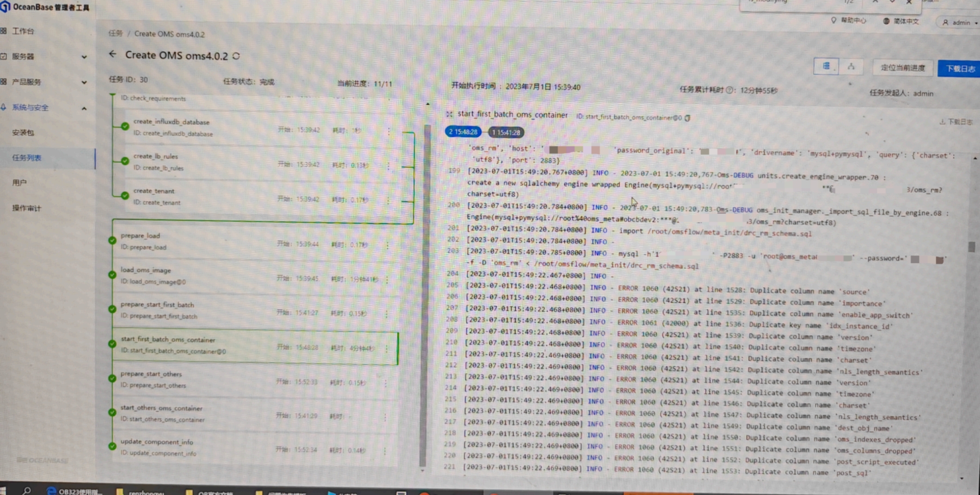Open 操作审计 in the sidebar
The width and height of the screenshot is (980, 495).
click(27, 208)
